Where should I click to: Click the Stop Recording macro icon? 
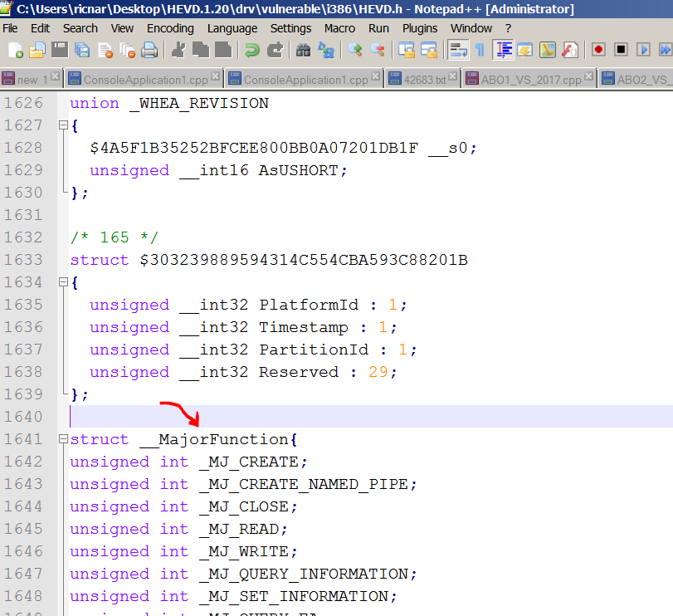[x=621, y=50]
